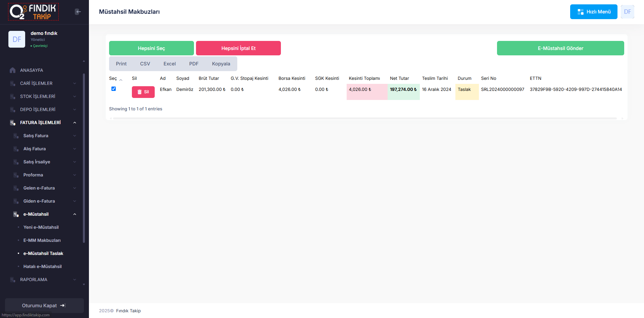Click the DF user avatar top right
644x318 pixels.
pyautogui.click(x=627, y=12)
